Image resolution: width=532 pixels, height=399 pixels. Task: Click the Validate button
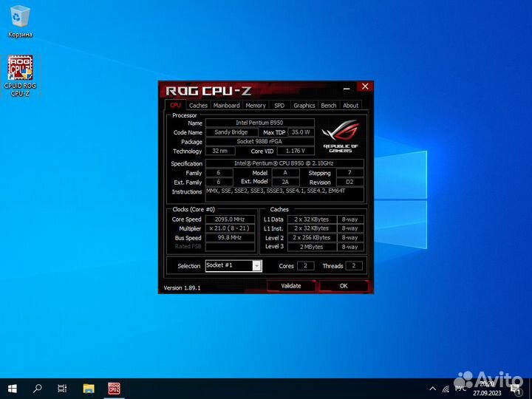point(291,286)
